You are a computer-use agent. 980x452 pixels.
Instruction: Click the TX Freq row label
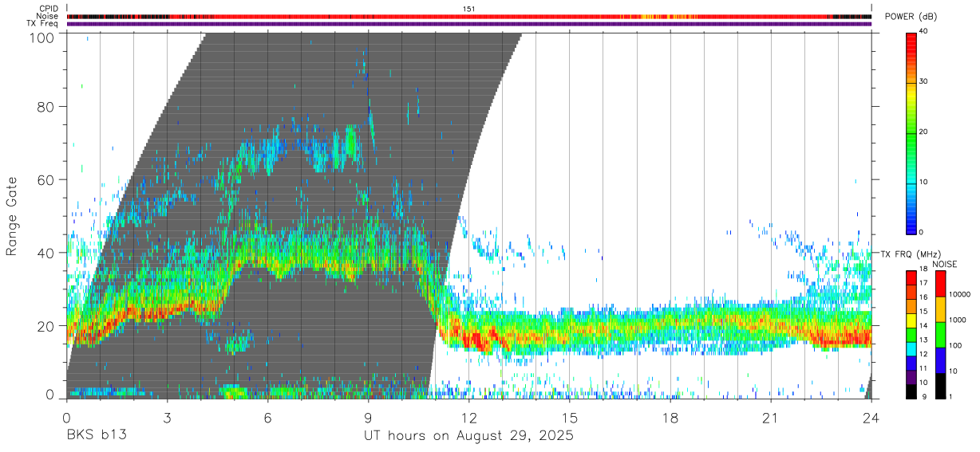[x=43, y=23]
